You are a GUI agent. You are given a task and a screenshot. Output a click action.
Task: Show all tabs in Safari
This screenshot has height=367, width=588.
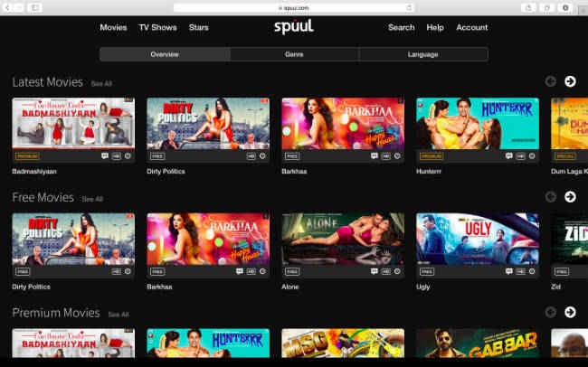point(547,7)
